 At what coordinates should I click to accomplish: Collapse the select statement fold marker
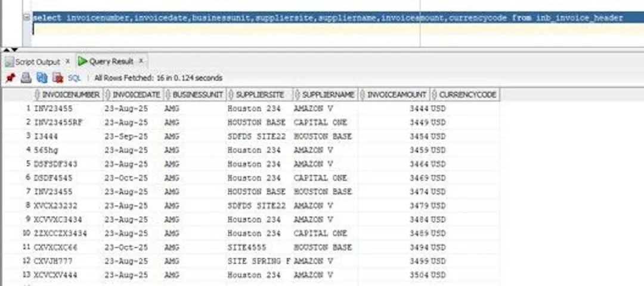[x=26, y=18]
